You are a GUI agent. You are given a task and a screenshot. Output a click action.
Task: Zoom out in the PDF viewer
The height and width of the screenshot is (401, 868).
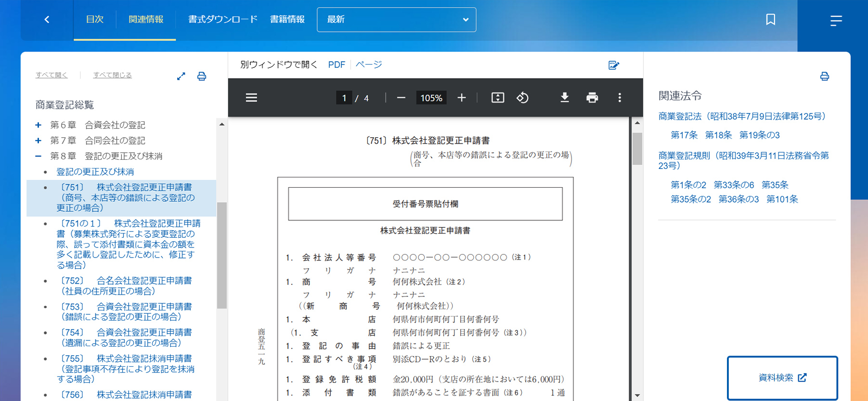coord(401,98)
